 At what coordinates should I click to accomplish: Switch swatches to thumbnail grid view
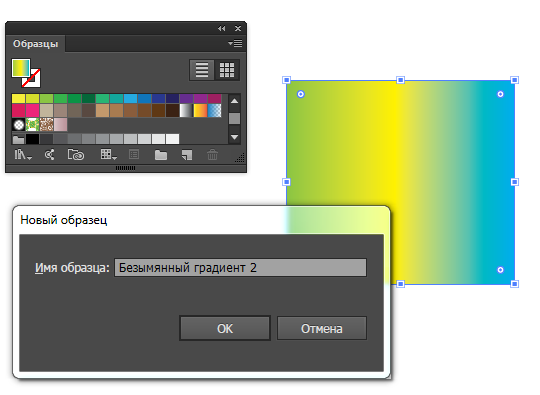coord(227,70)
